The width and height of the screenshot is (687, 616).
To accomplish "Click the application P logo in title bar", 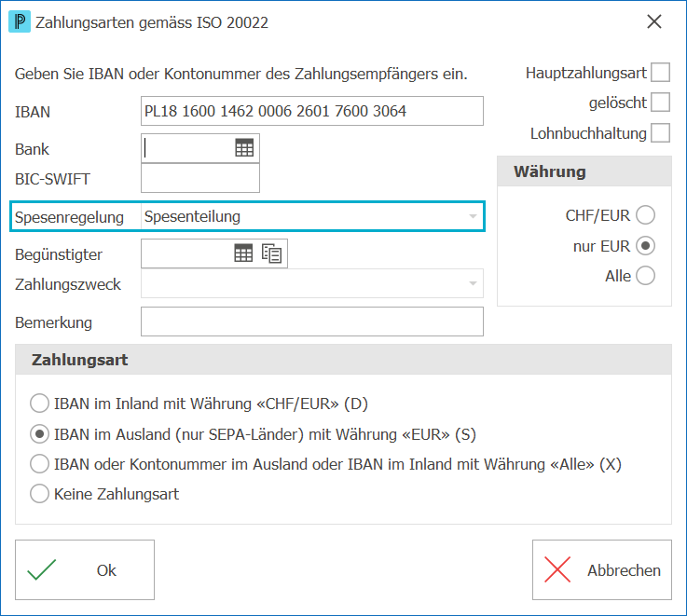I will point(20,21).
